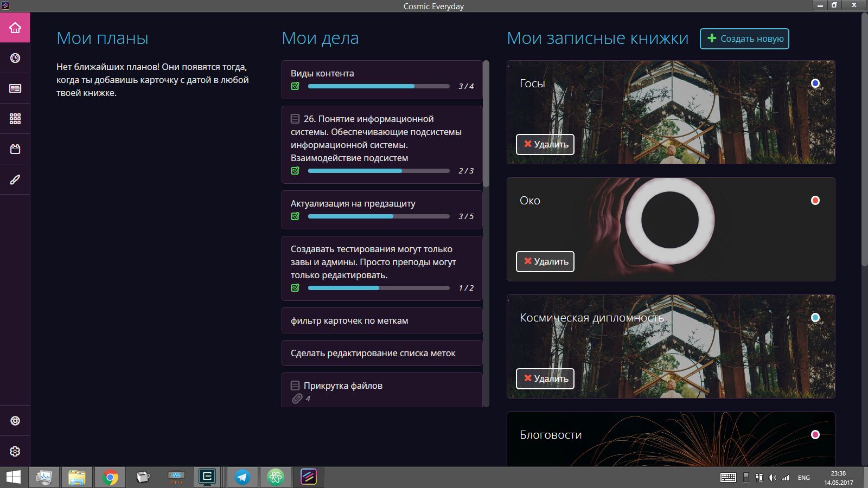
Task: Open the monitor "E" app icon on the taskbar
Action: click(x=207, y=477)
